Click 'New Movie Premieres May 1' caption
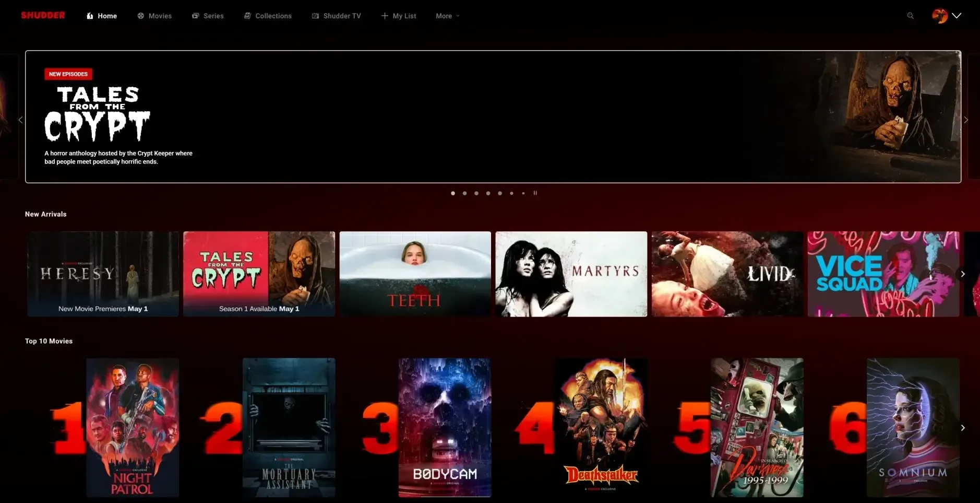This screenshot has height=503, width=980. (x=103, y=309)
